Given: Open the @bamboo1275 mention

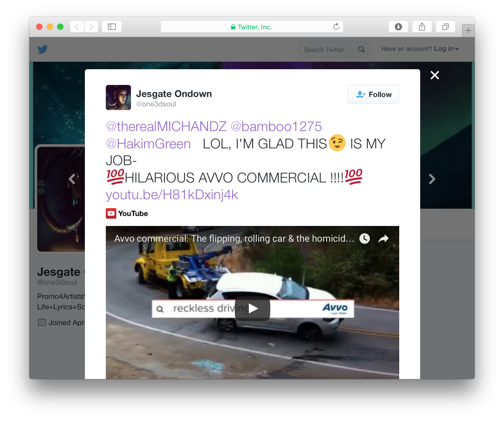Looking at the screenshot, I should (x=276, y=126).
